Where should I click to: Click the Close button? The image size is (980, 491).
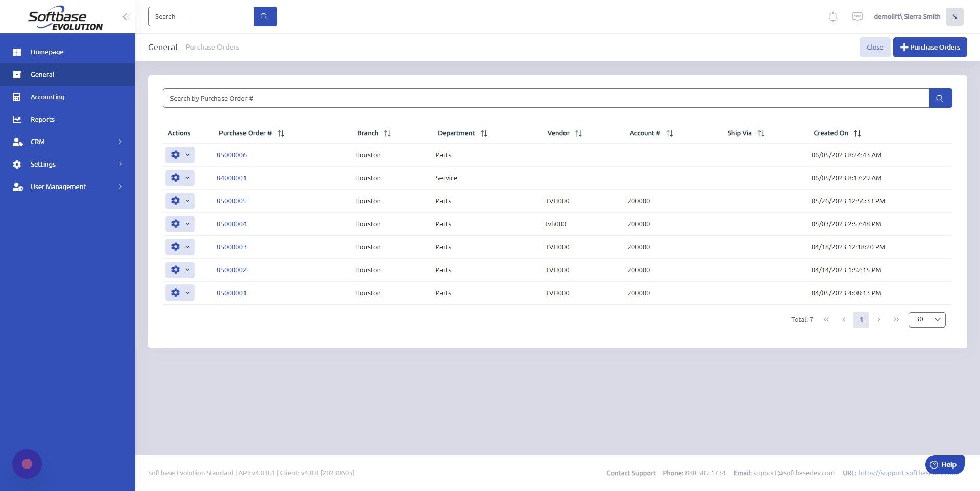(874, 47)
